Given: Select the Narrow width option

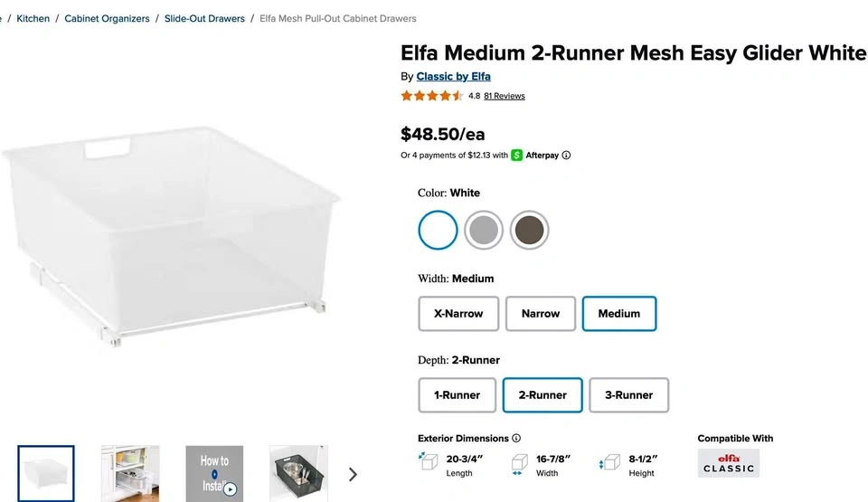Looking at the screenshot, I should 541,314.
